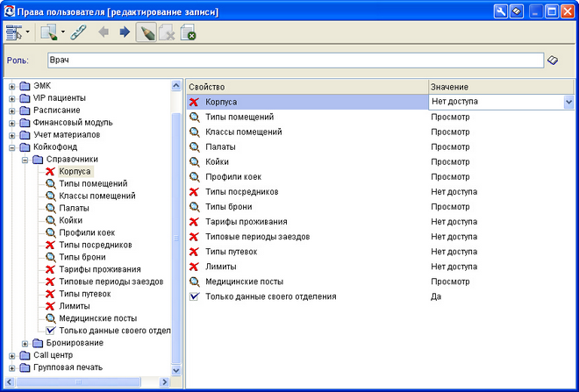Select Профили коек row in properties table
The image size is (579, 392).
coord(381,177)
